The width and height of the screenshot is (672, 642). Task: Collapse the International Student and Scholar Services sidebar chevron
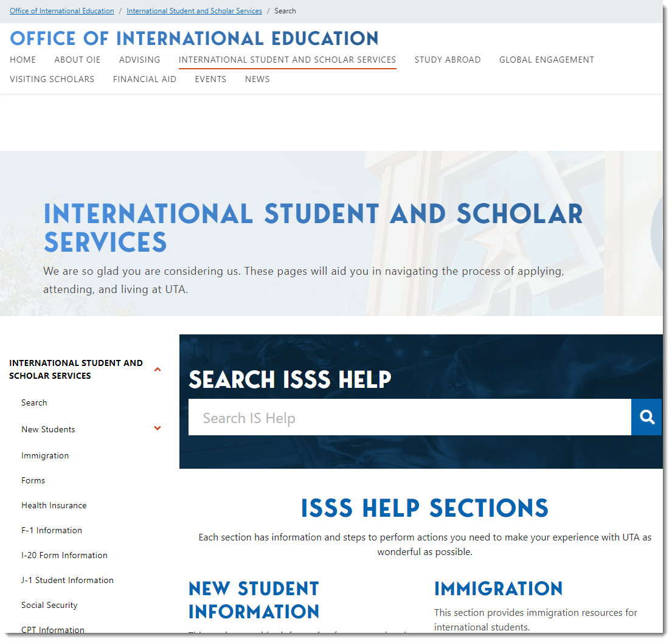(158, 370)
